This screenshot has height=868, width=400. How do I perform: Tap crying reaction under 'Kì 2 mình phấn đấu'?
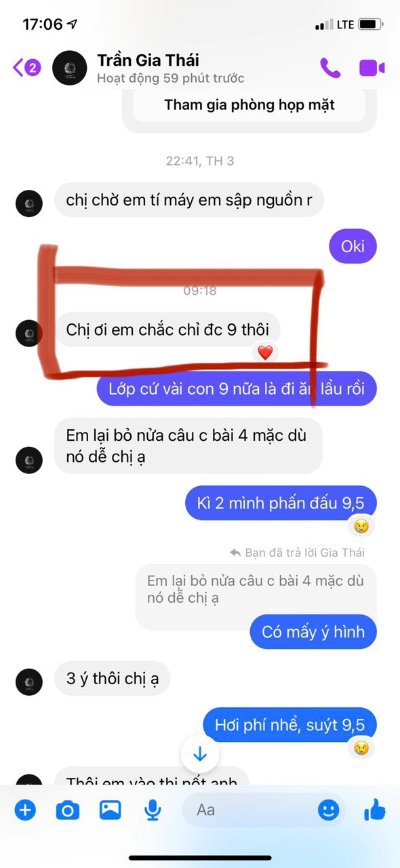(x=361, y=526)
